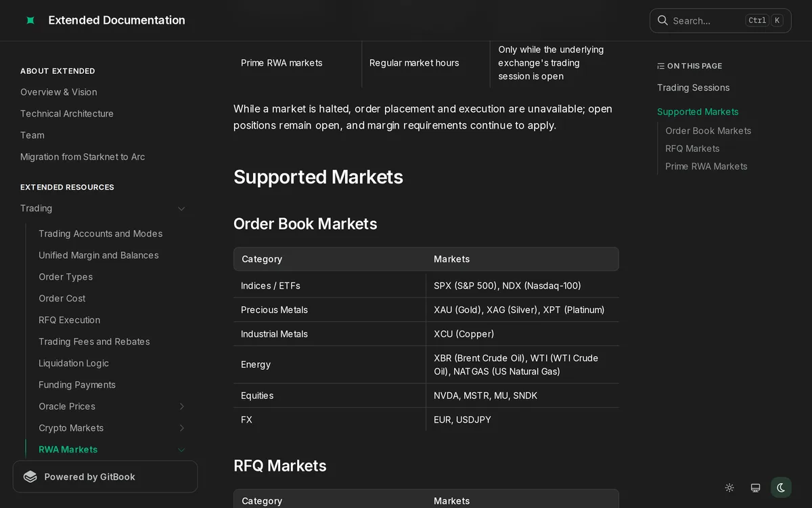The image size is (812, 508).
Task: Expand the Crypto Markets chevron
Action: (181, 428)
